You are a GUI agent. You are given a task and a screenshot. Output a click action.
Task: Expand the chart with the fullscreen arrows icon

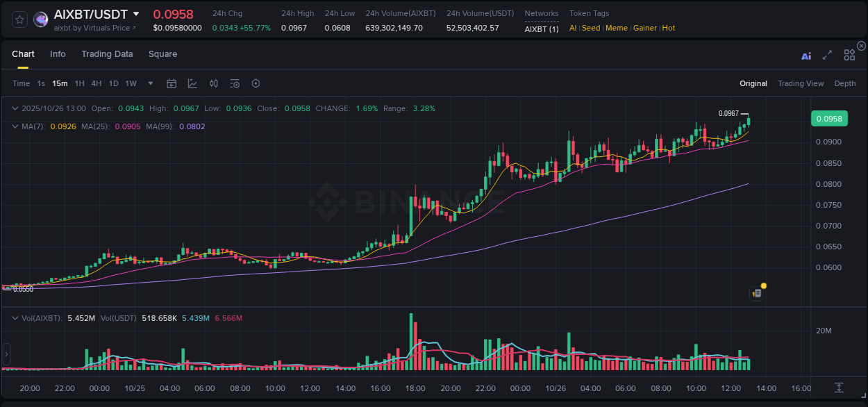826,55
